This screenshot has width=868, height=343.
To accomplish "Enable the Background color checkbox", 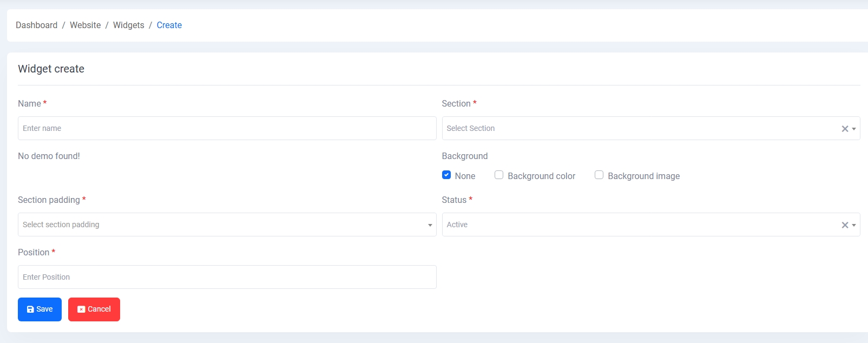I will tap(499, 175).
